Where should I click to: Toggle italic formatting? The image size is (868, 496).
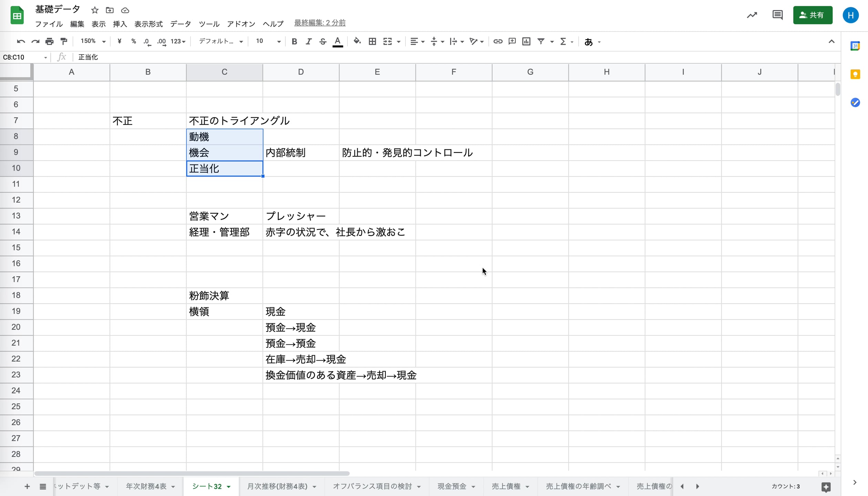[x=309, y=41]
